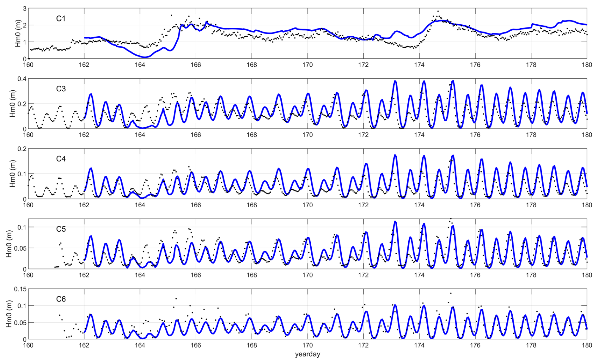The width and height of the screenshot is (598, 364).
Task: Click the Hm0 (m) y-axis title of C6
Action: 9,314
